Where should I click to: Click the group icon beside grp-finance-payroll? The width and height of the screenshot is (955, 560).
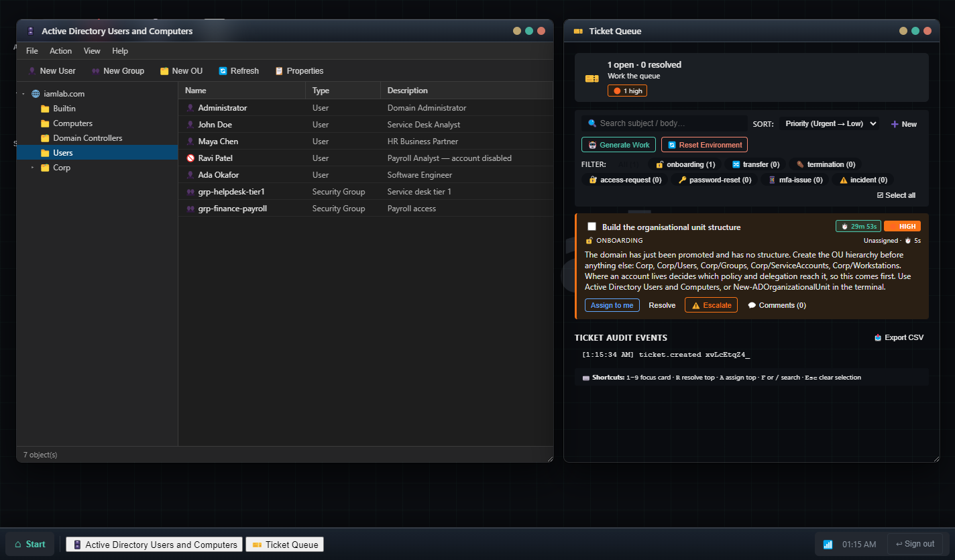[x=190, y=209]
